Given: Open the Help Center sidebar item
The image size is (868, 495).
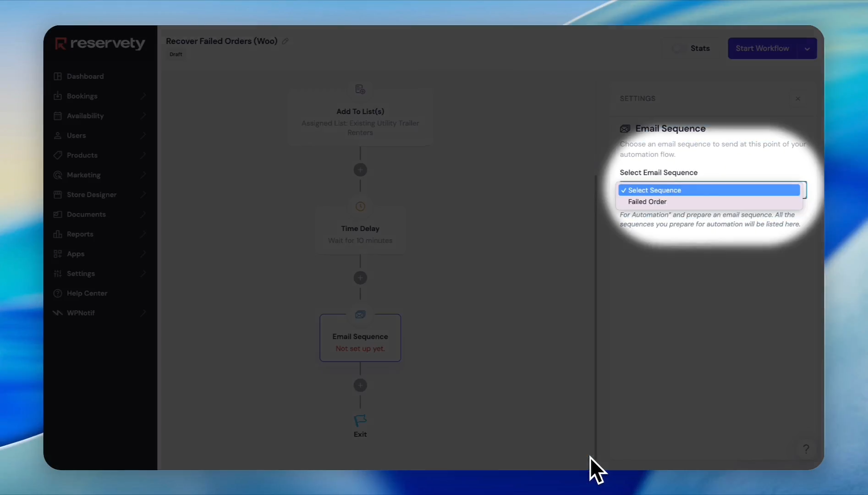Looking at the screenshot, I should coord(87,293).
